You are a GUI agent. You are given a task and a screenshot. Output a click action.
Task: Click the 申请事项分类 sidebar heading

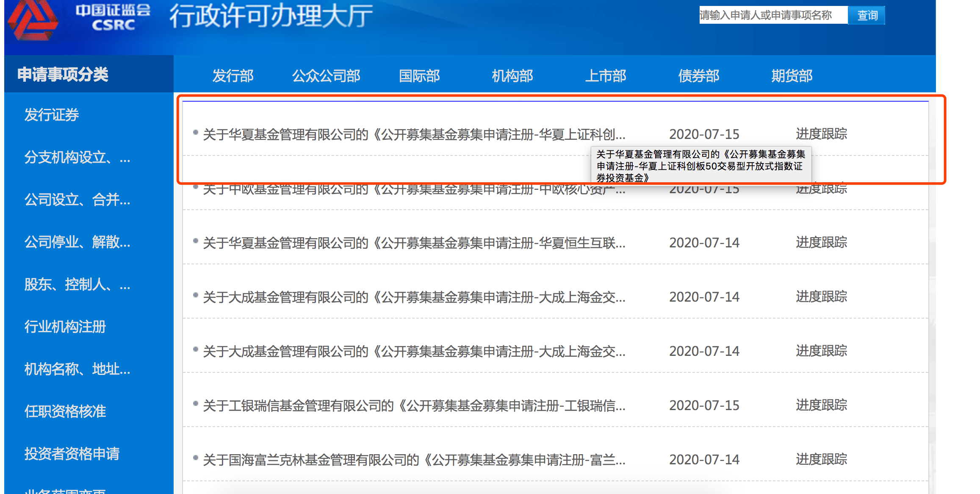point(63,74)
